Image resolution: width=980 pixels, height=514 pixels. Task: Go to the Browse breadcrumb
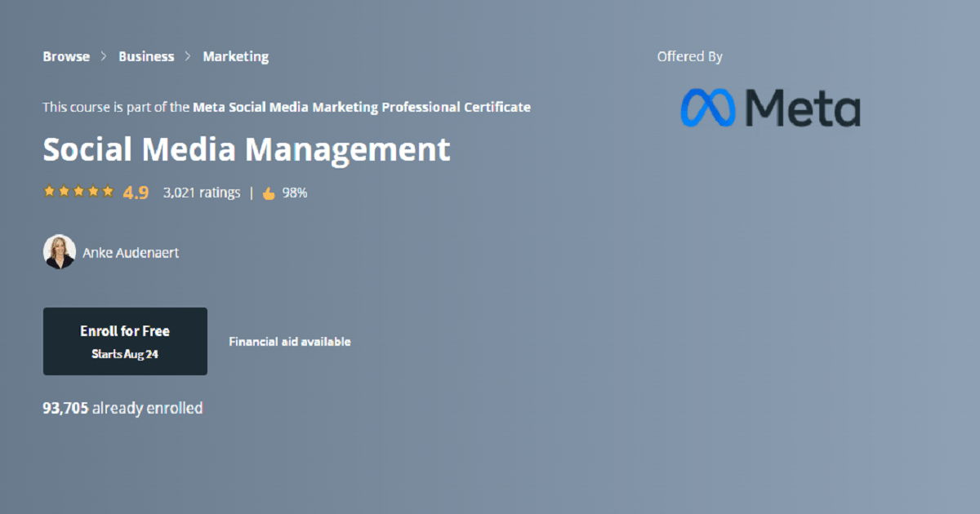66,57
